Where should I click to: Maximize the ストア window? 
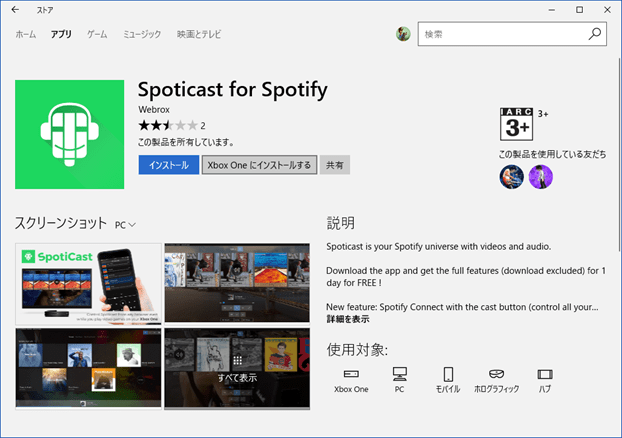pyautogui.click(x=580, y=10)
